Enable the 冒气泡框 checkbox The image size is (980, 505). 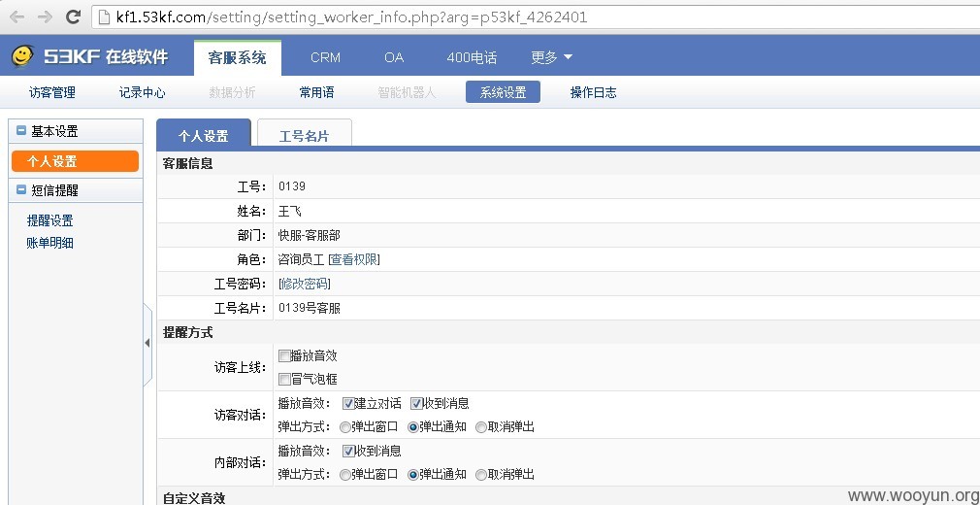coord(284,380)
